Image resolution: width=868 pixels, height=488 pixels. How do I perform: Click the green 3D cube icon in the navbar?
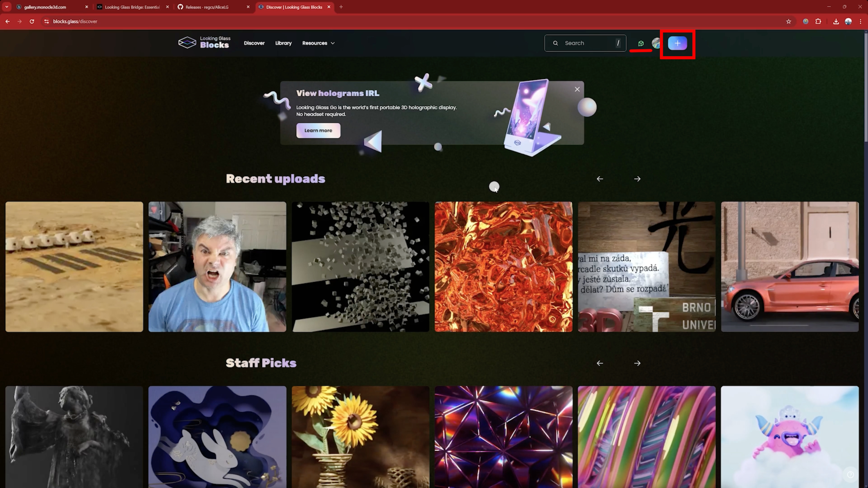click(x=640, y=43)
